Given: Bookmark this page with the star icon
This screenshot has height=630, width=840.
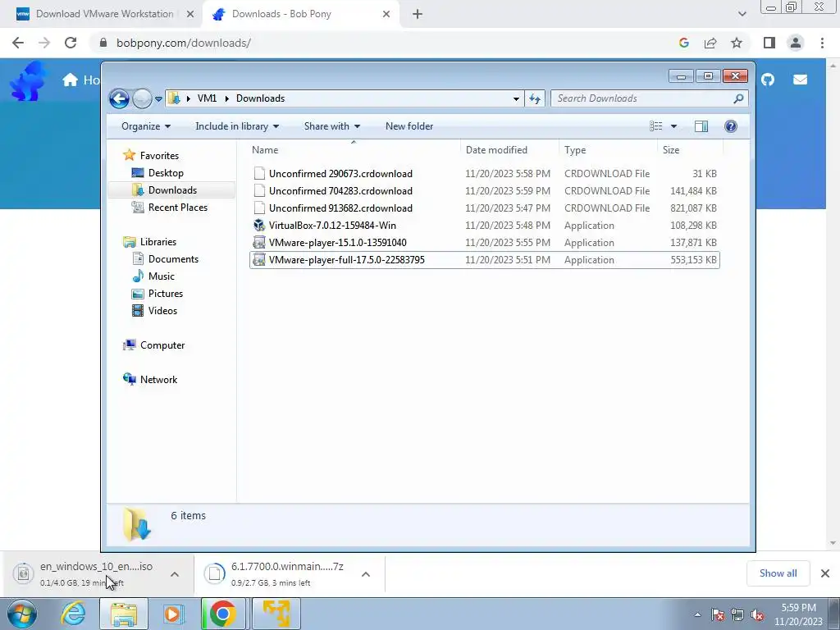Looking at the screenshot, I should 737,43.
